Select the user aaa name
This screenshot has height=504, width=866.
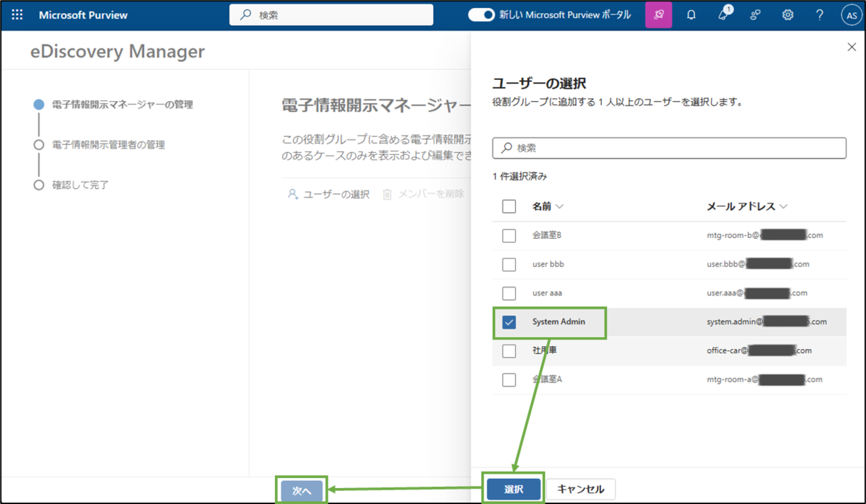(547, 293)
